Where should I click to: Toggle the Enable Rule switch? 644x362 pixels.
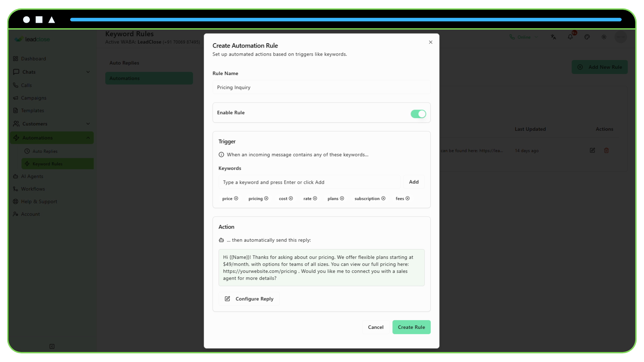coord(418,114)
